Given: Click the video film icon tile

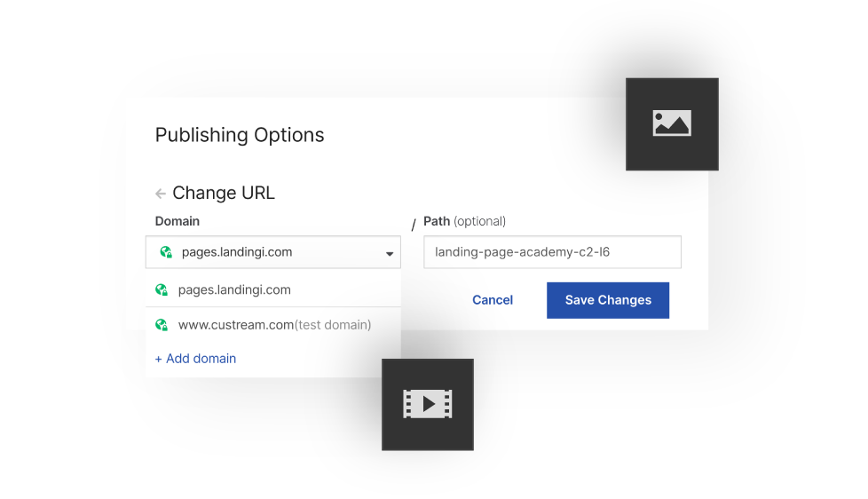Looking at the screenshot, I should 428,404.
